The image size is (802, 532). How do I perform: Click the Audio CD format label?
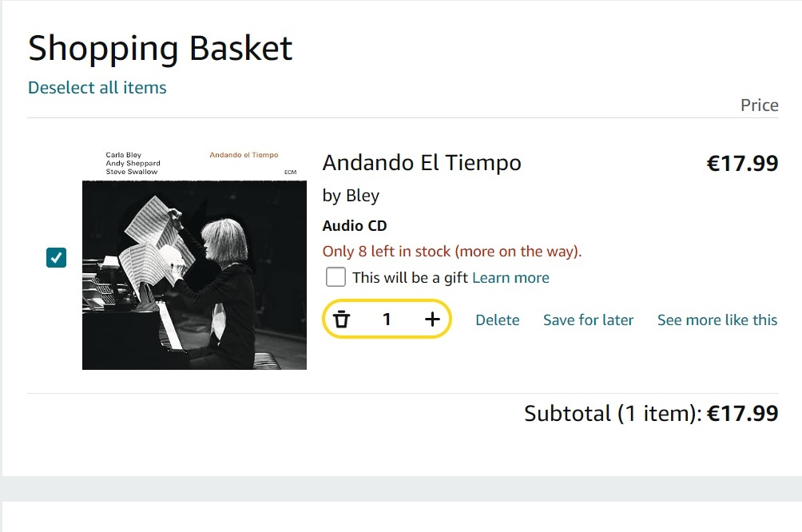[355, 226]
